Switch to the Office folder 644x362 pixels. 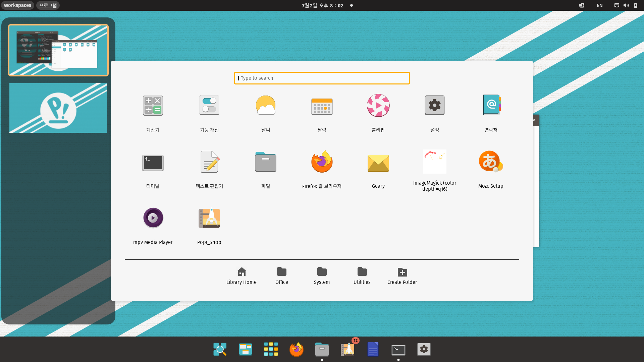pos(281,276)
